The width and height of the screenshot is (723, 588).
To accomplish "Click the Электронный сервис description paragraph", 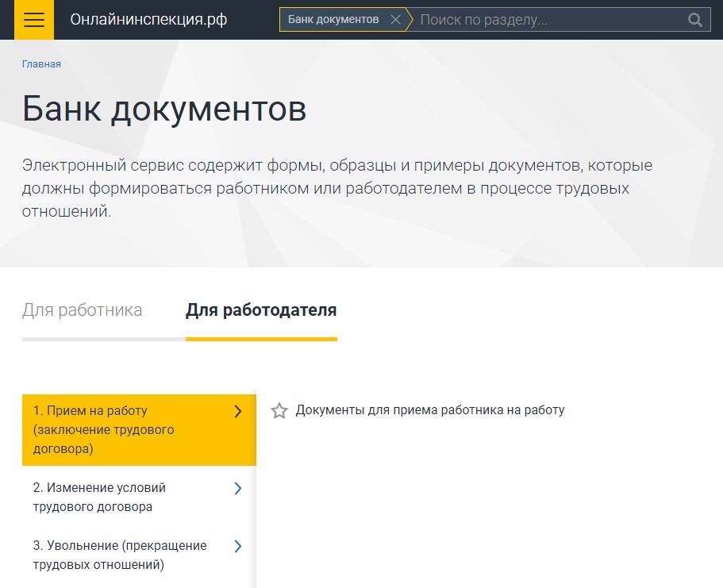I will coord(337,189).
